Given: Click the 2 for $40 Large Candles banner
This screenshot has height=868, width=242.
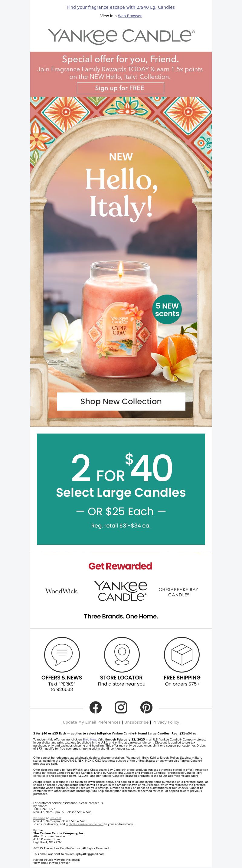Looking at the screenshot, I should click(121, 489).
